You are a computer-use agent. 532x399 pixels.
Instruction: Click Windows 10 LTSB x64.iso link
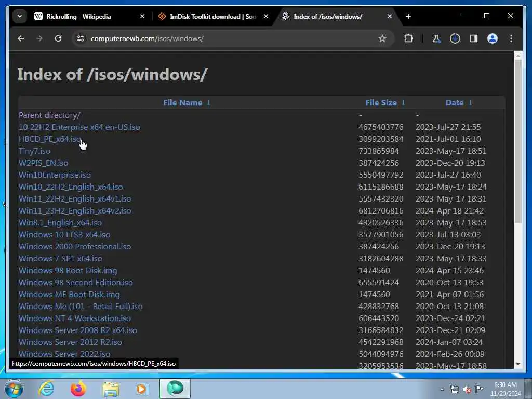coord(64,235)
